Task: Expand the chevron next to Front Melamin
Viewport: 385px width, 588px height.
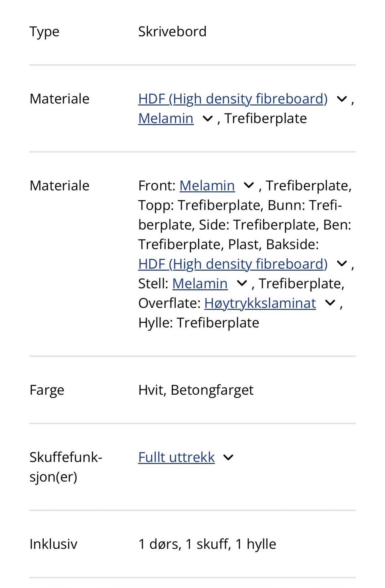Action: pos(249,185)
